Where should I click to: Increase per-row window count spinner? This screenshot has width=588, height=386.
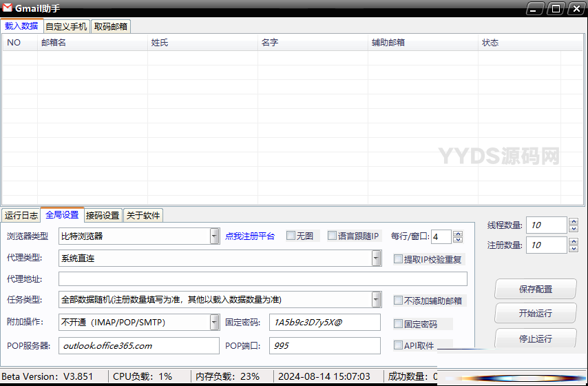tap(458, 233)
